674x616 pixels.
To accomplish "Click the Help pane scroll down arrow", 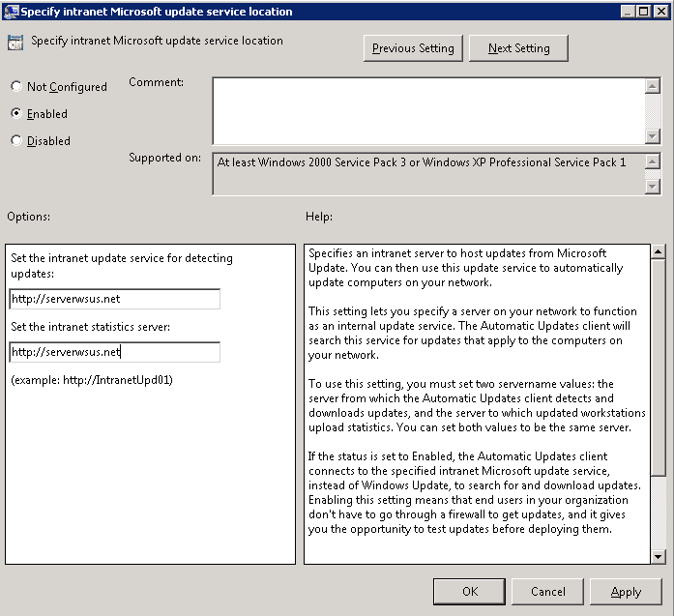I will 659,557.
